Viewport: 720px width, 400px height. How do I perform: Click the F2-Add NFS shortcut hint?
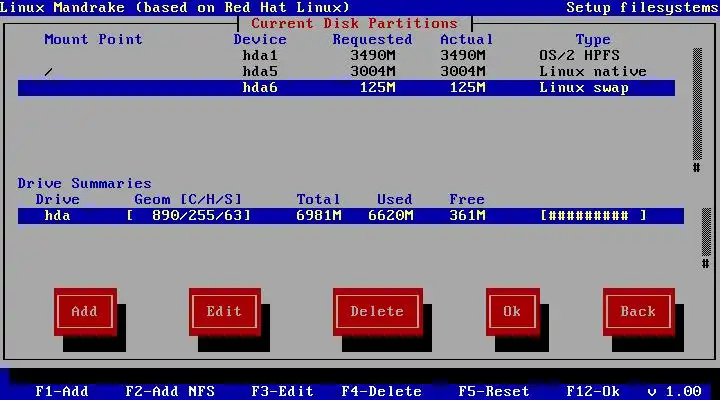(x=170, y=391)
